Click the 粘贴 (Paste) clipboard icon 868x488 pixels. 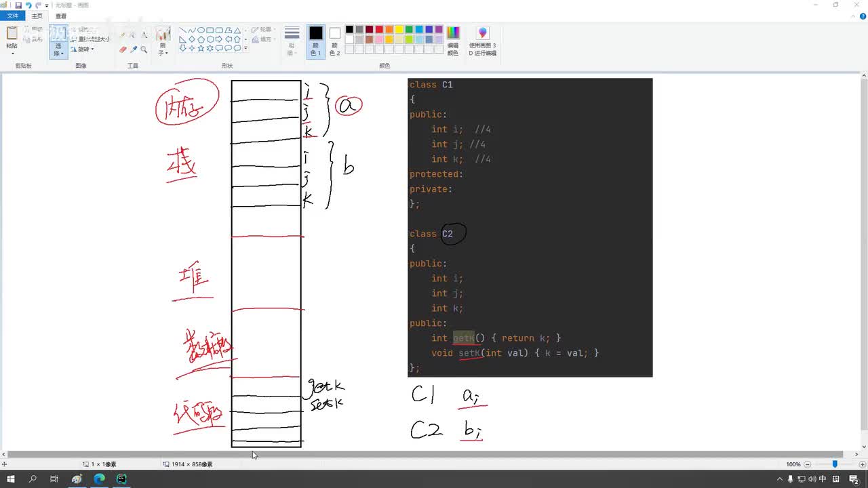pos(12,33)
